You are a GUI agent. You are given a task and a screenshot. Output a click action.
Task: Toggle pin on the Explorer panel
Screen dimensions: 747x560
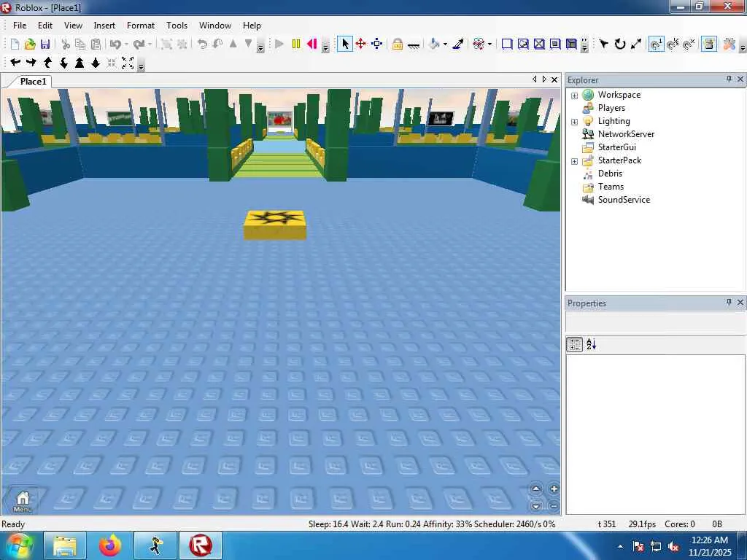tap(728, 79)
